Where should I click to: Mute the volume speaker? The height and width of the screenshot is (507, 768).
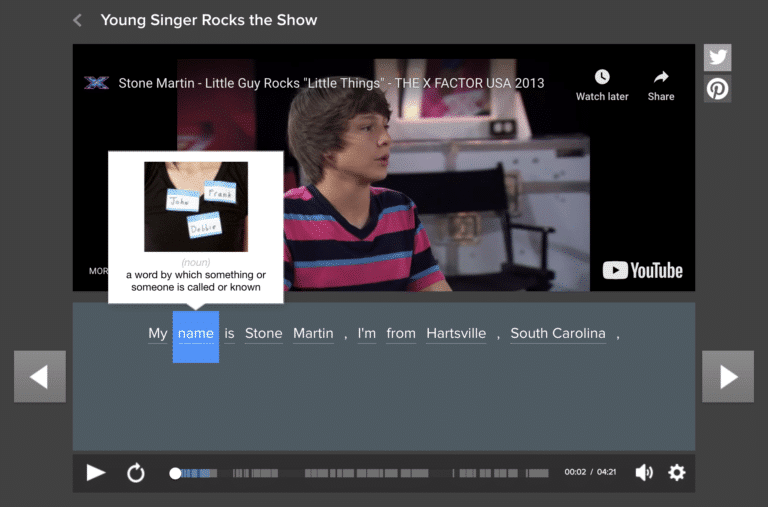point(644,472)
